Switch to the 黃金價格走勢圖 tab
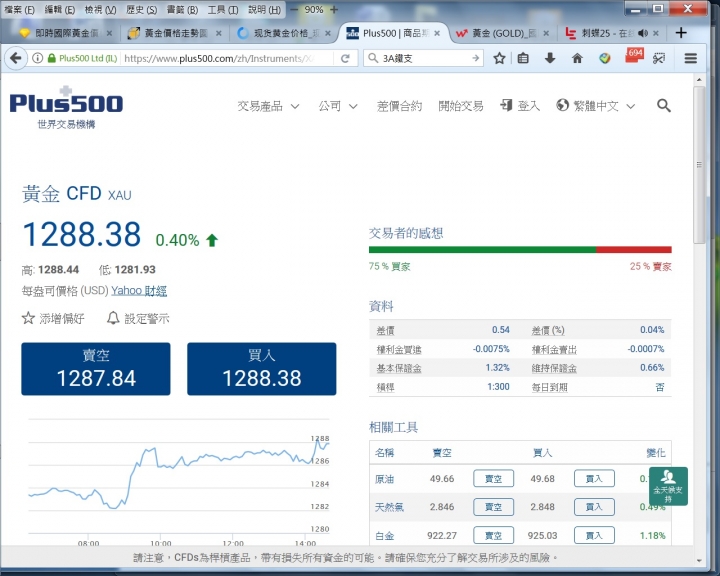The height and width of the screenshot is (576, 720). point(174,33)
